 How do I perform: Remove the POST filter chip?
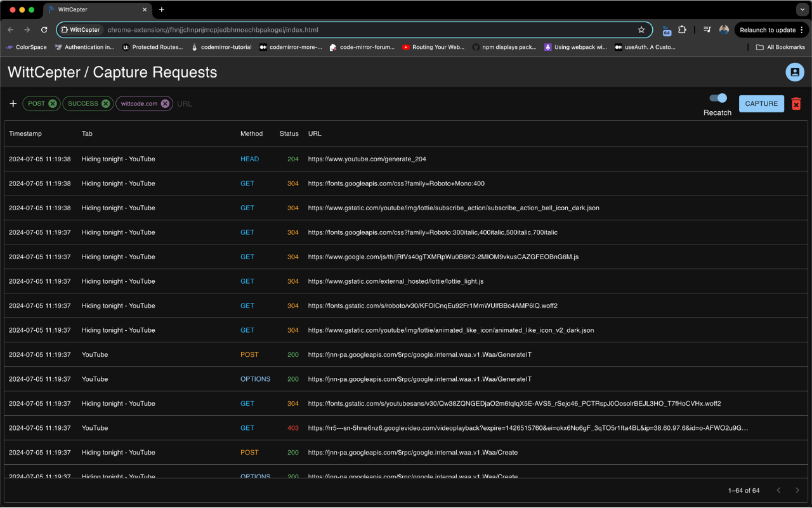coord(53,104)
